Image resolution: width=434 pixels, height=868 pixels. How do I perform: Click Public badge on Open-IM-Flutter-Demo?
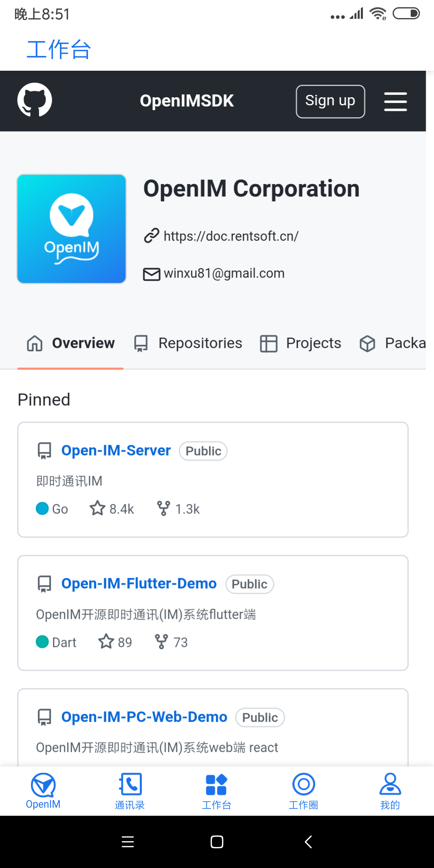click(x=250, y=584)
